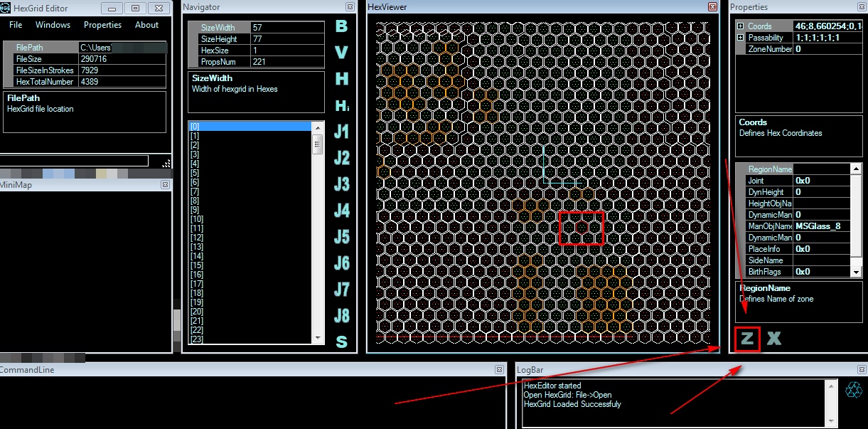Expand the Coords property row

[x=741, y=26]
